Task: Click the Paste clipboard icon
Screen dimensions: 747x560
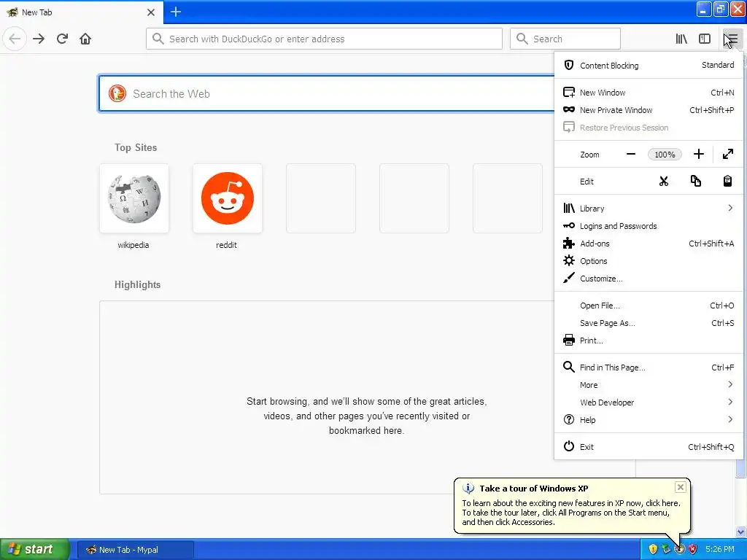Action: click(727, 181)
